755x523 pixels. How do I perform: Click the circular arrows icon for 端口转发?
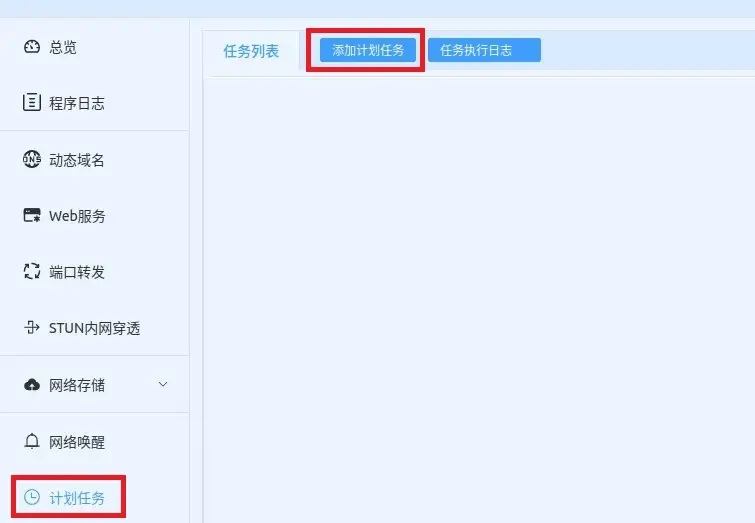[x=32, y=271]
